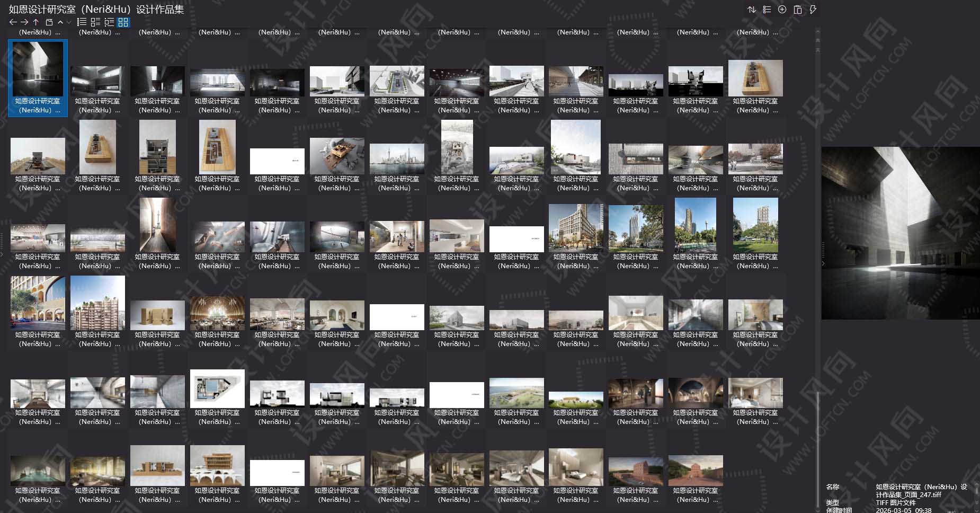The image size is (980, 513).
Task: Click the add (plus circle) icon
Action: coord(781,9)
